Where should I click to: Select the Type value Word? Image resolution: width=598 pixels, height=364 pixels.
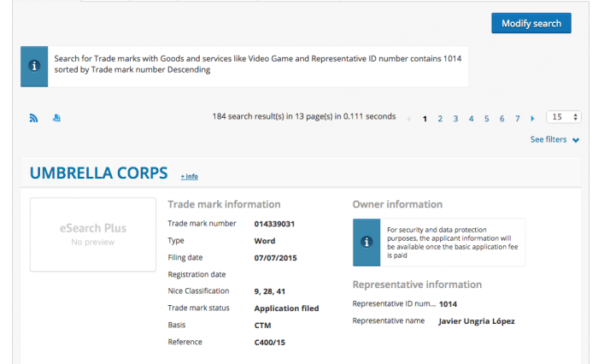[x=265, y=241]
